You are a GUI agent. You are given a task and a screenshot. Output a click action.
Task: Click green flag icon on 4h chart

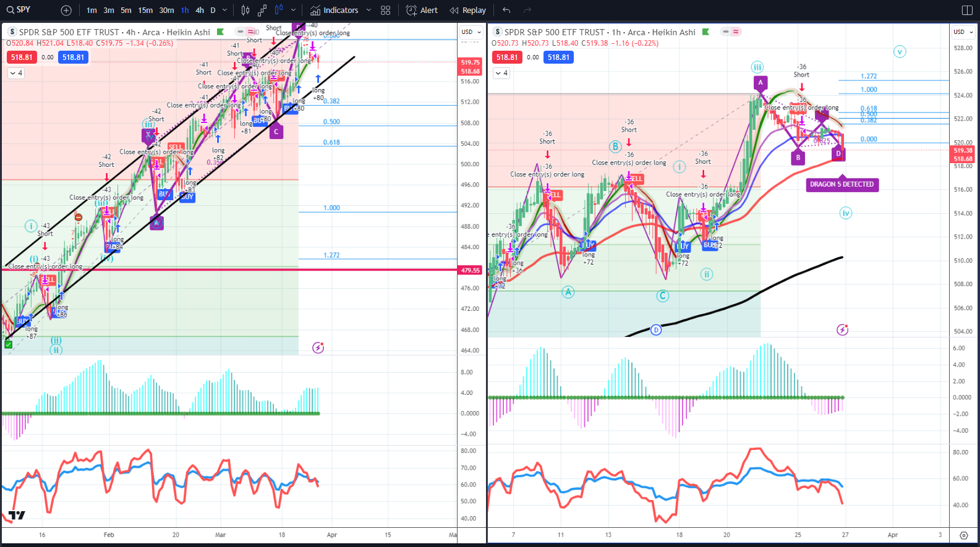pyautogui.click(x=220, y=32)
